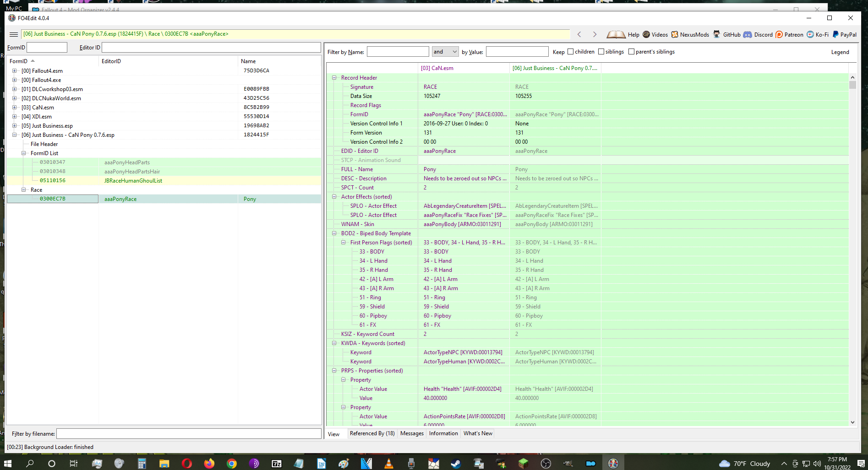This screenshot has height=470, width=868.
Task: Collapse the Race tree node
Action: (x=23, y=190)
